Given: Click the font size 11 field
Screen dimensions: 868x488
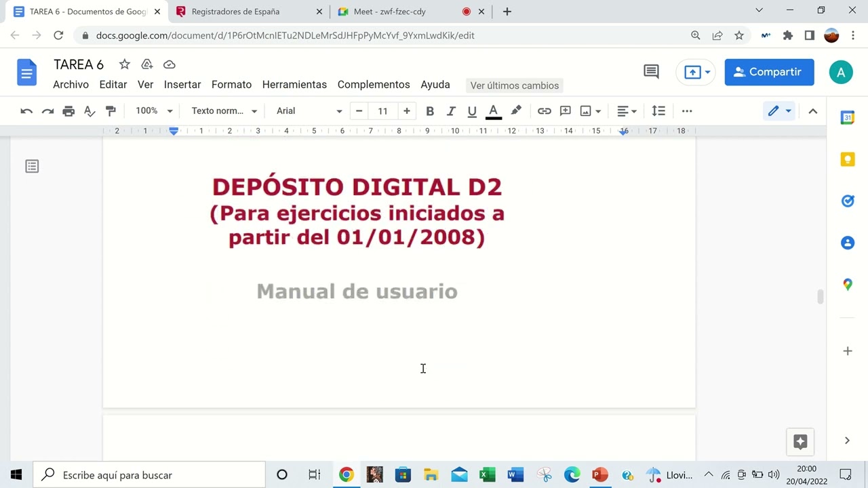Looking at the screenshot, I should tap(383, 111).
